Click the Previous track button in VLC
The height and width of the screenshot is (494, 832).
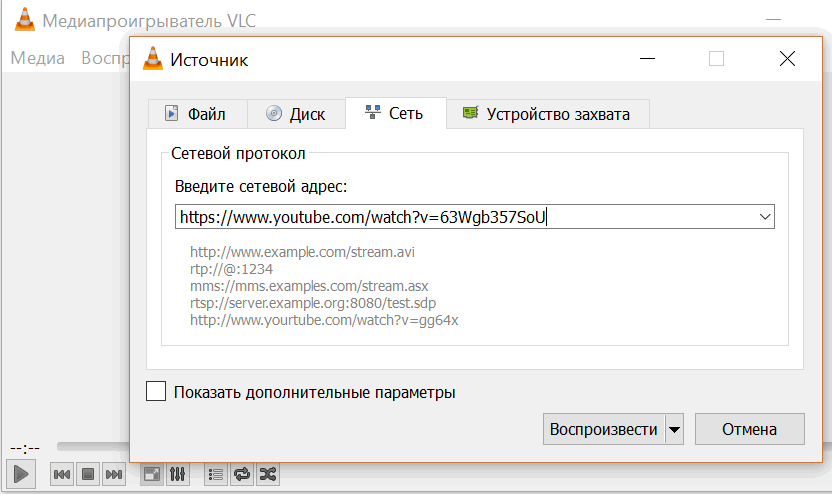point(62,474)
